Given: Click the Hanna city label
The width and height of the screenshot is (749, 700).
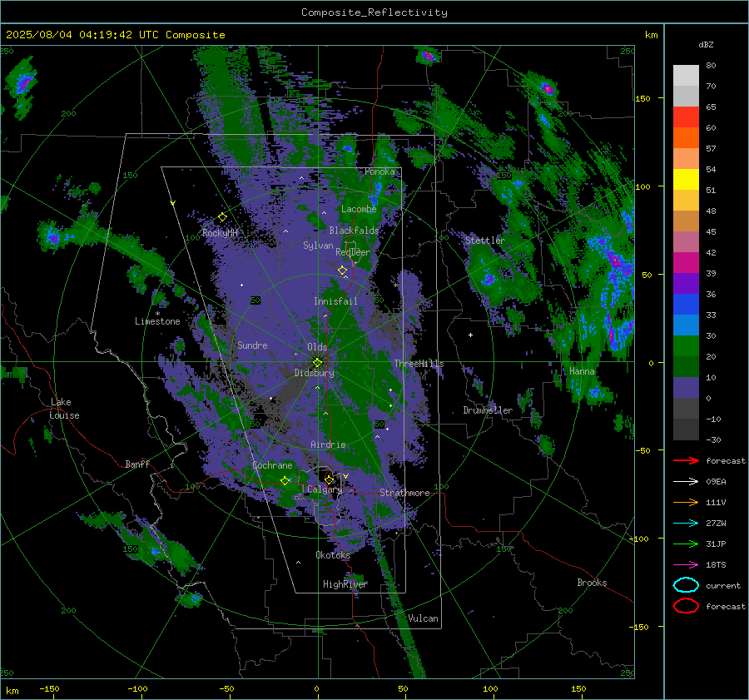Looking at the screenshot, I should (582, 371).
